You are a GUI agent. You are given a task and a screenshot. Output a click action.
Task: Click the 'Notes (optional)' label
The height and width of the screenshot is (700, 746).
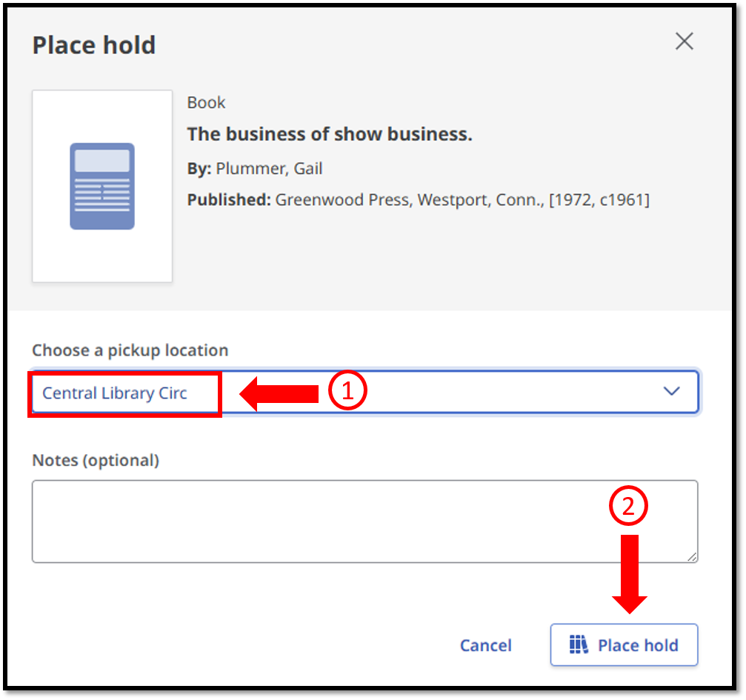tap(96, 460)
